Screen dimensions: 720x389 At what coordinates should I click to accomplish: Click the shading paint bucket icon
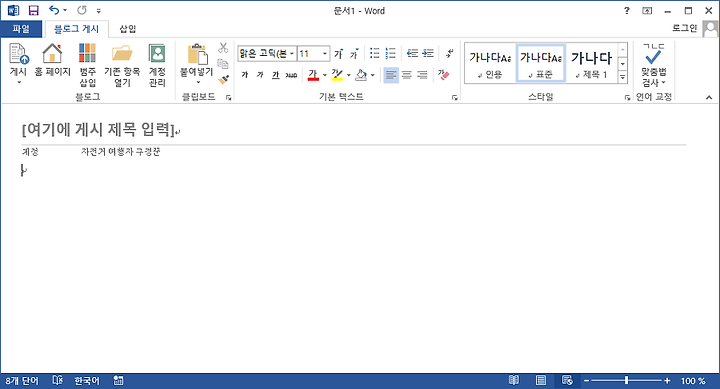[x=361, y=74]
